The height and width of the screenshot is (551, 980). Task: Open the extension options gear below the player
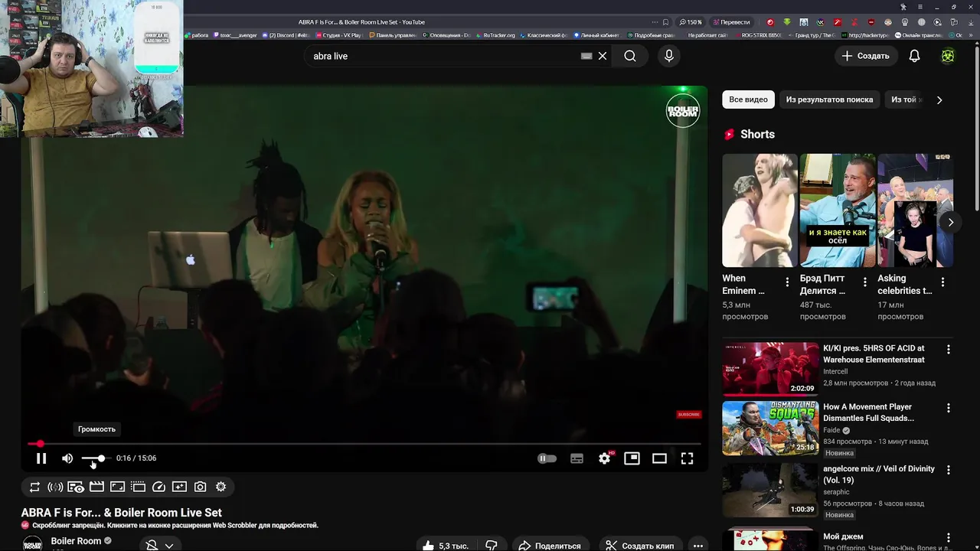click(x=220, y=487)
